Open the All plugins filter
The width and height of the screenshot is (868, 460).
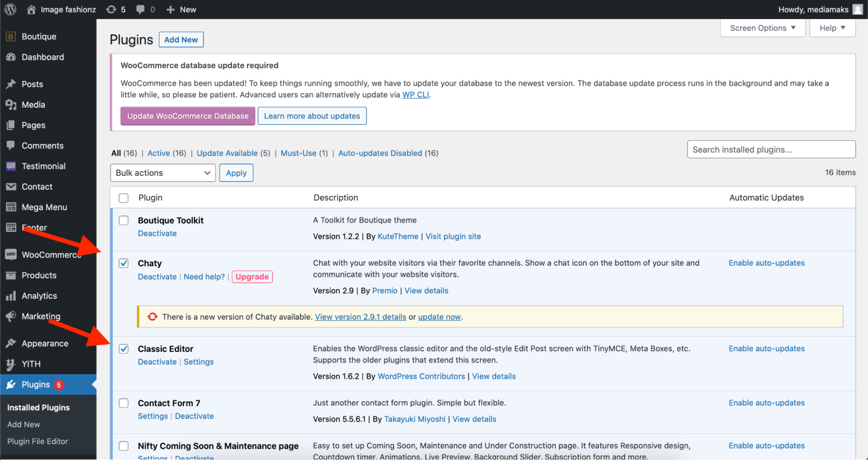pos(116,153)
